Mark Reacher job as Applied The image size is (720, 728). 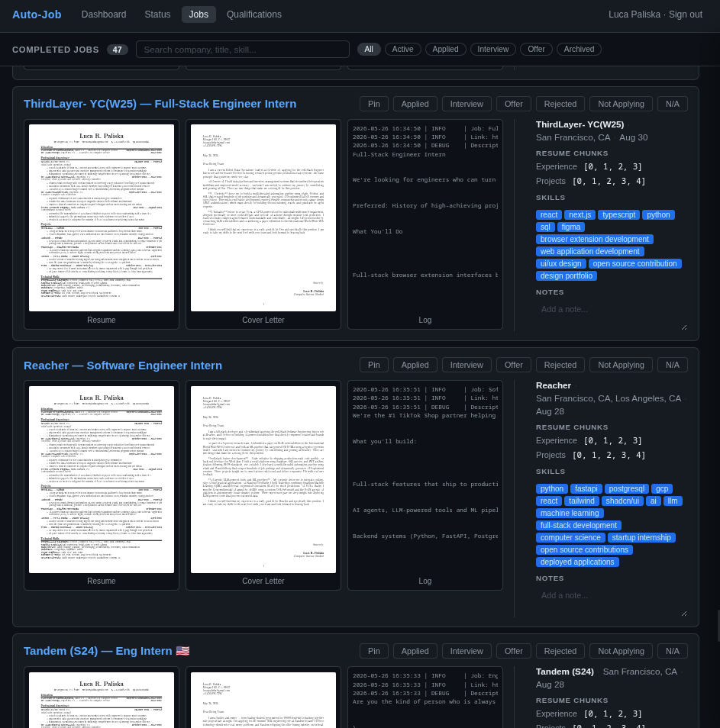click(415, 365)
